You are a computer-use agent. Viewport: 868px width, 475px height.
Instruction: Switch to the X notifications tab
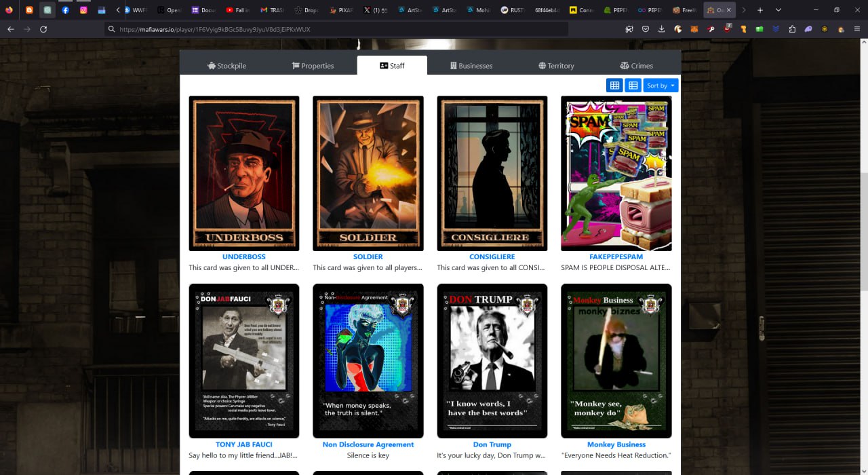point(376,10)
